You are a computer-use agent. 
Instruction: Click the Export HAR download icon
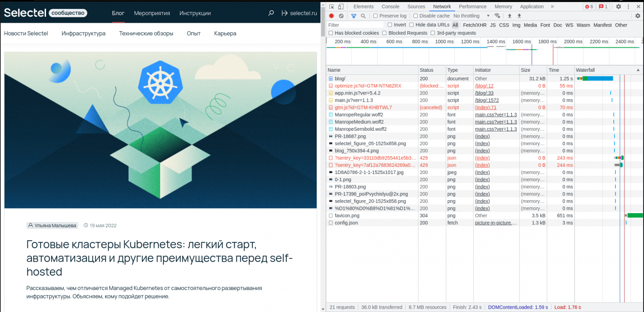[519, 16]
